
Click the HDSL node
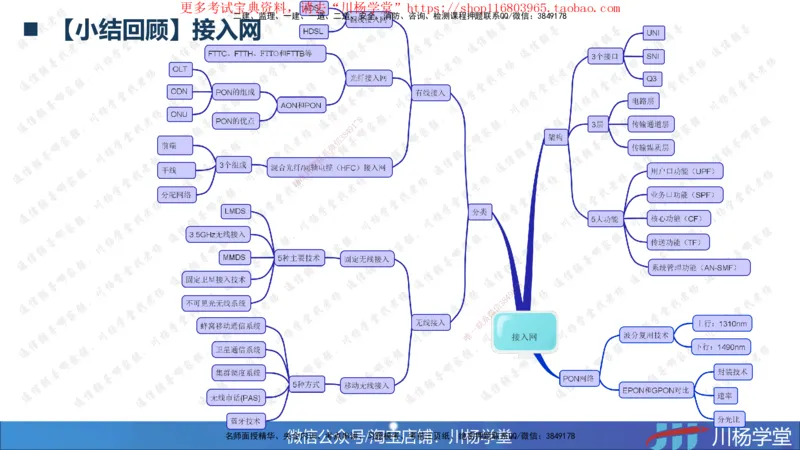[312, 31]
